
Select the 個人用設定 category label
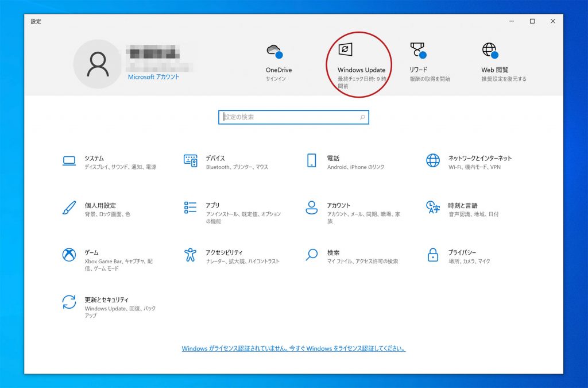click(100, 205)
